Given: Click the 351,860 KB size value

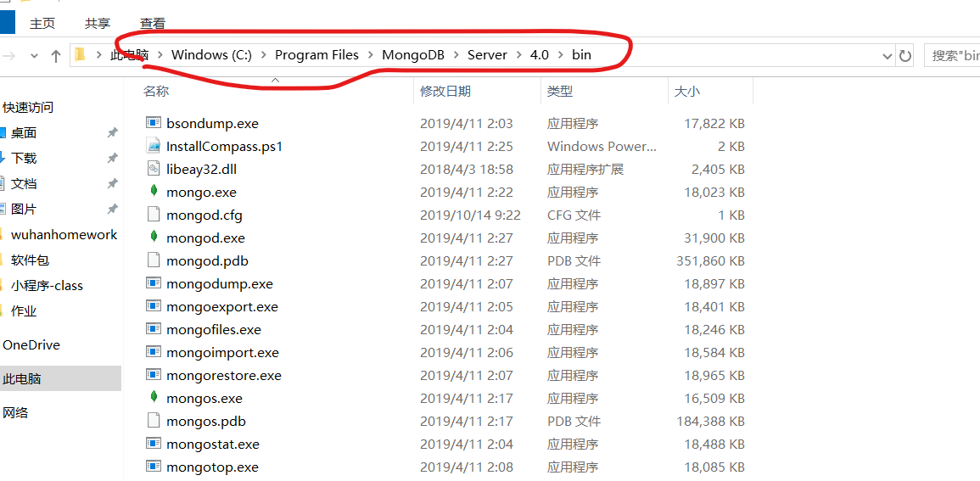Looking at the screenshot, I should pos(711,261).
